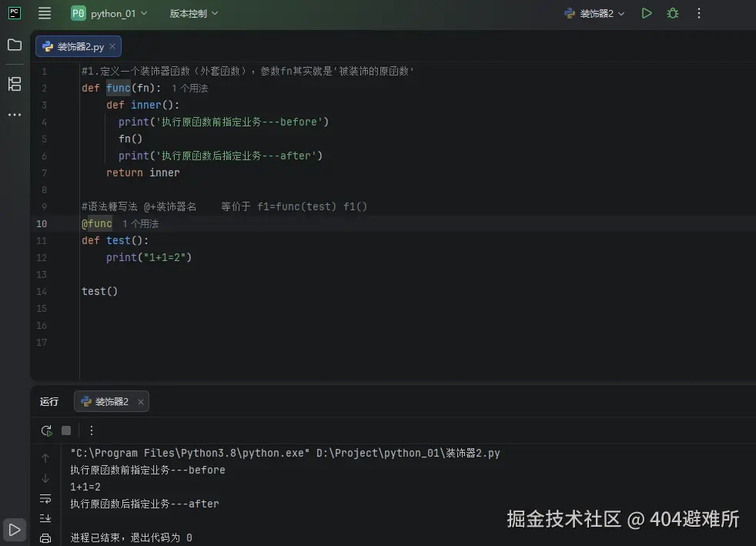Toggle soft-wrap in the console

point(45,498)
